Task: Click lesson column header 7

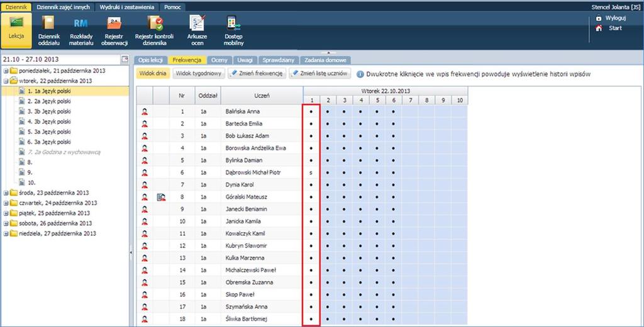Action: [410, 100]
